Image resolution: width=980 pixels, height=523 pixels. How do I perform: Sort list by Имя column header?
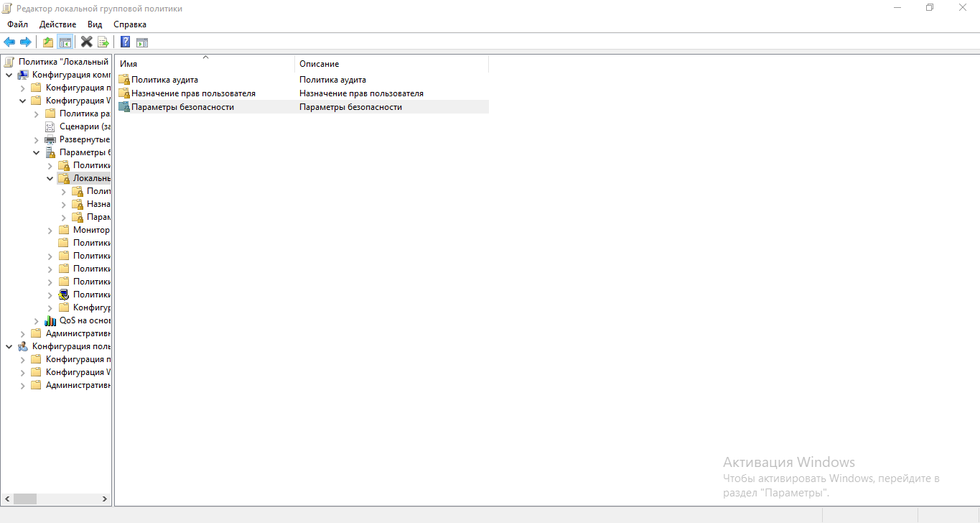click(205, 64)
